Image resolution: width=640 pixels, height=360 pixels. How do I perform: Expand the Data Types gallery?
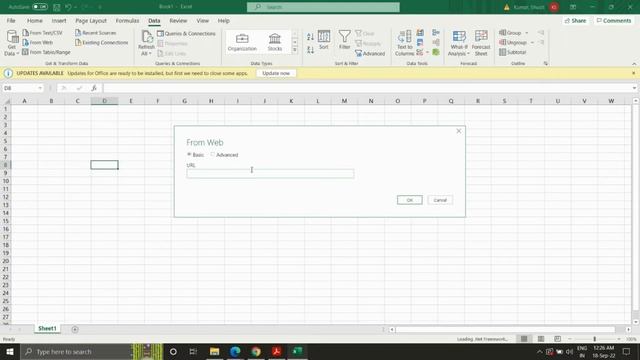295,50
